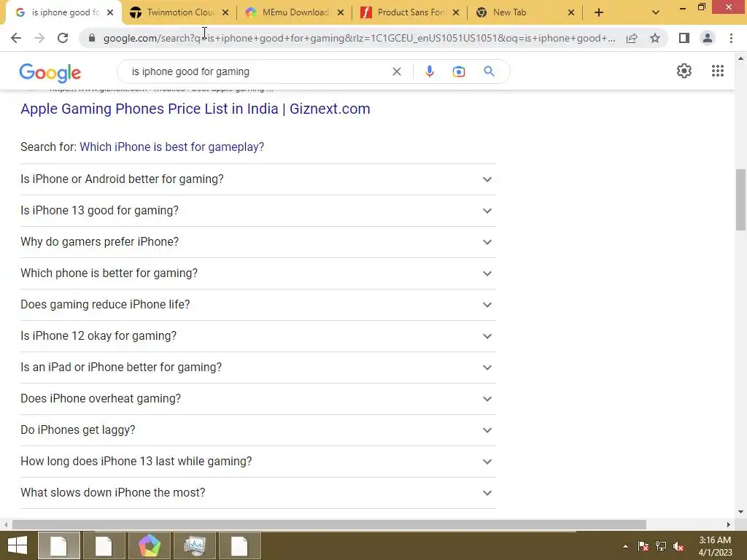Expand 'Is an iPad or iPhone better for gaming?'

(258, 367)
